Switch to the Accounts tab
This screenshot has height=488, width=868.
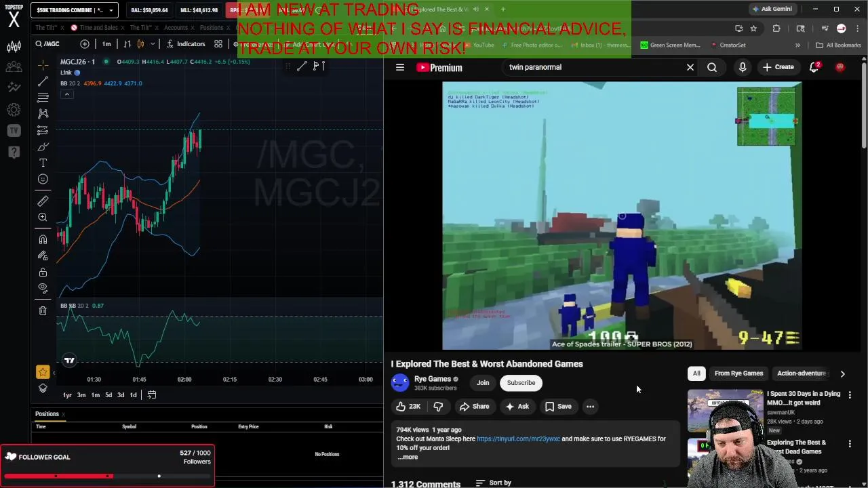pyautogui.click(x=176, y=28)
